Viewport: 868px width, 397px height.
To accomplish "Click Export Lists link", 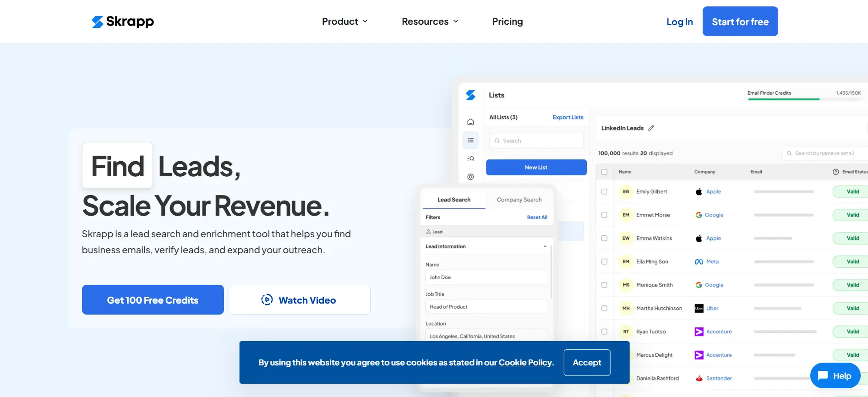I will coord(568,117).
